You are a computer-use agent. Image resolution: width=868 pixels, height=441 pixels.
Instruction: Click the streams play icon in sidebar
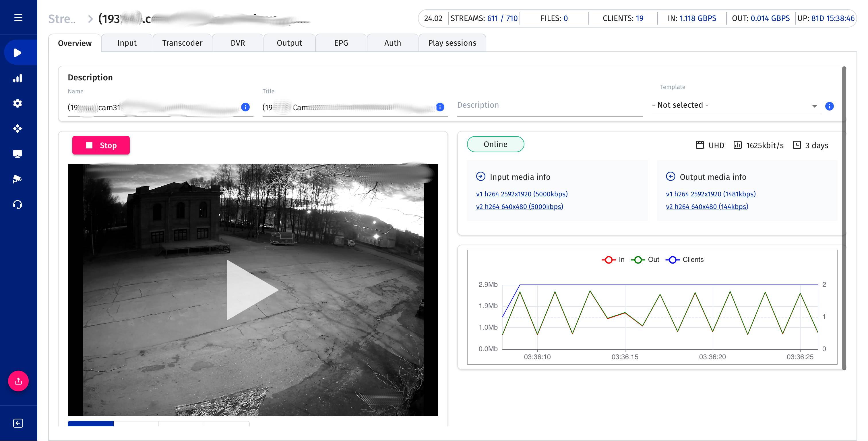18,53
